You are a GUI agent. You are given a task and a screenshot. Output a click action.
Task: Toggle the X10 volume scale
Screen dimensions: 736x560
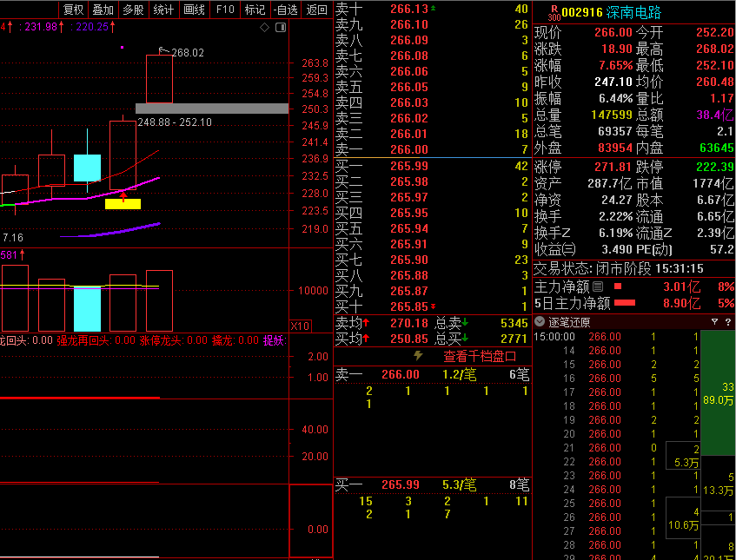point(300,326)
